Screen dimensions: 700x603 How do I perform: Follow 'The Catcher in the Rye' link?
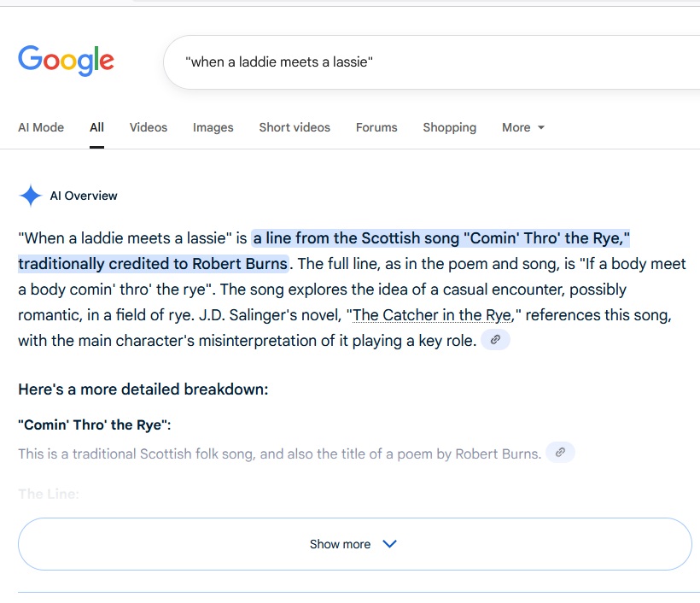pyautogui.click(x=433, y=315)
